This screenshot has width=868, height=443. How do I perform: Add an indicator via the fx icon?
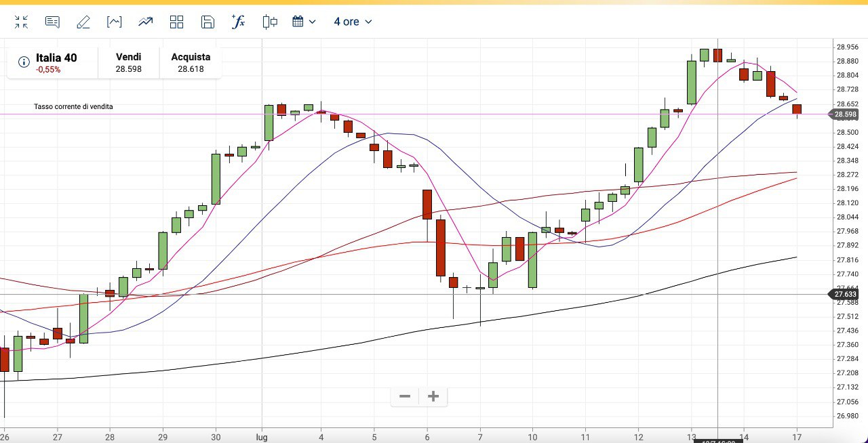click(x=238, y=22)
